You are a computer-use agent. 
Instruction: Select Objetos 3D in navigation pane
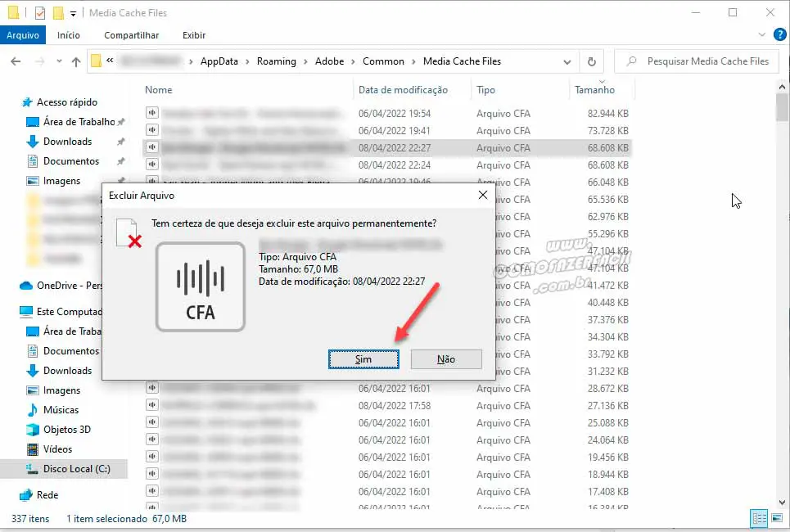pos(66,430)
